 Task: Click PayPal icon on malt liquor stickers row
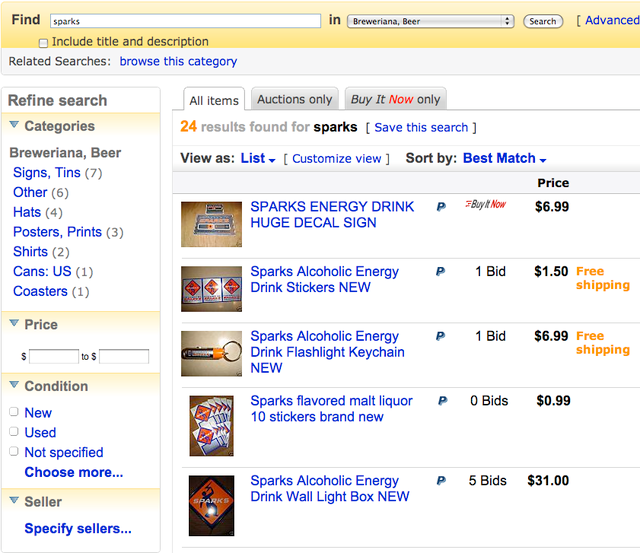(x=442, y=401)
